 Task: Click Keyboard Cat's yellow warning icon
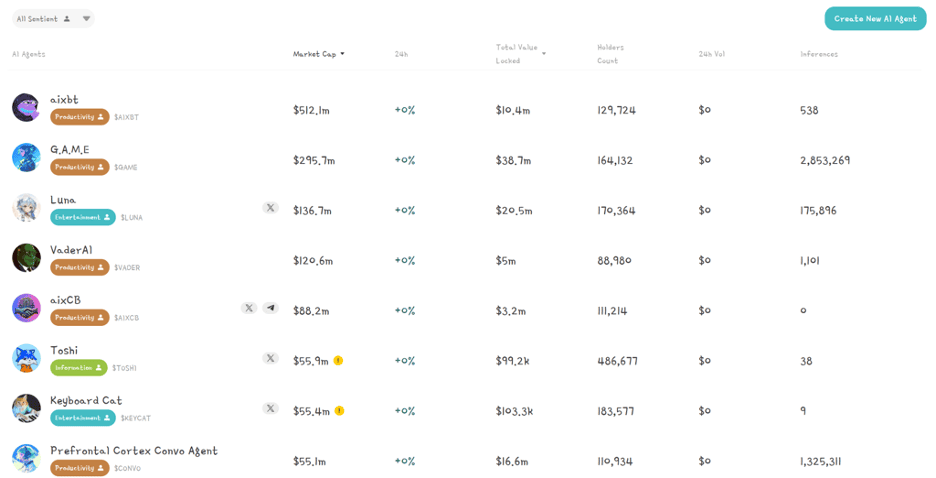[x=339, y=411]
